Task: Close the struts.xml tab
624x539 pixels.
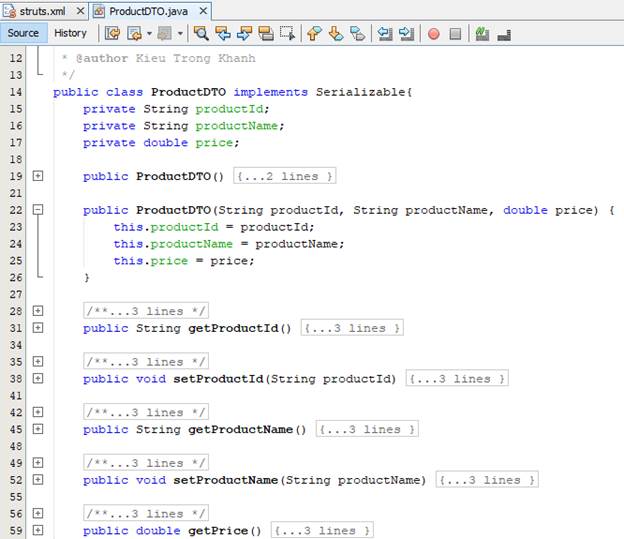Action: pyautogui.click(x=80, y=11)
